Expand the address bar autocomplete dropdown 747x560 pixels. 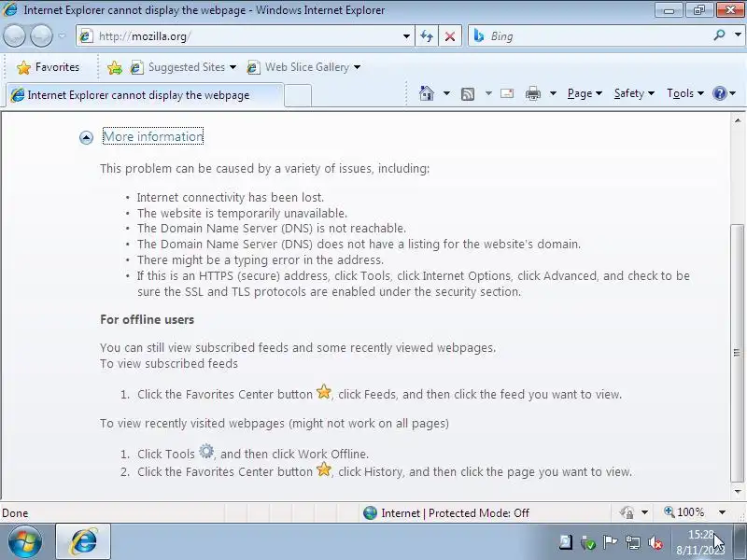(406, 36)
